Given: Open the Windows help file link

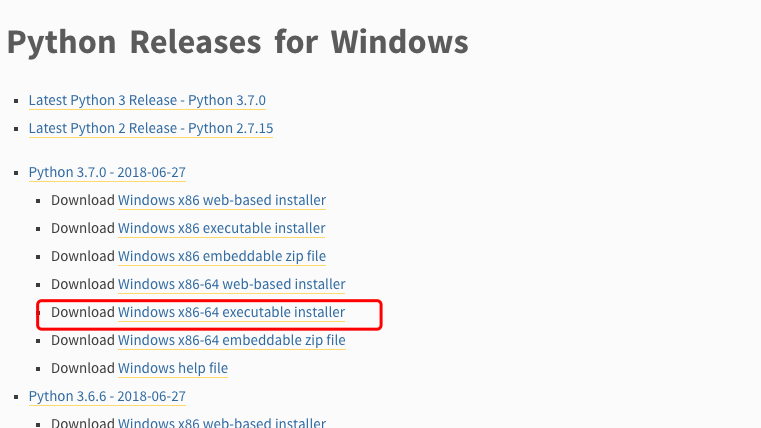Looking at the screenshot, I should click(x=173, y=369).
